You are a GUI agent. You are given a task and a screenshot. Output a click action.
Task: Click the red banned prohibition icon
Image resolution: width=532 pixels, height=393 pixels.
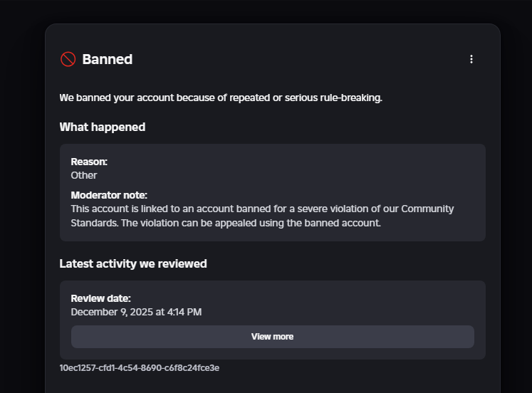(x=68, y=59)
